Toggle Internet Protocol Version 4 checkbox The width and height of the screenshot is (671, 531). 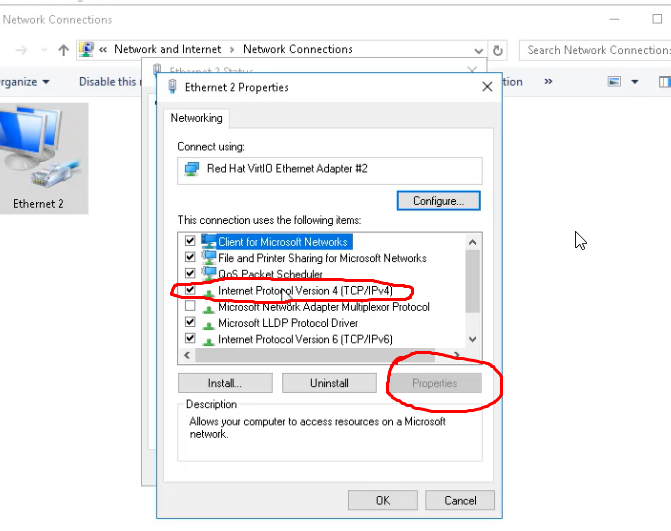[x=190, y=290]
